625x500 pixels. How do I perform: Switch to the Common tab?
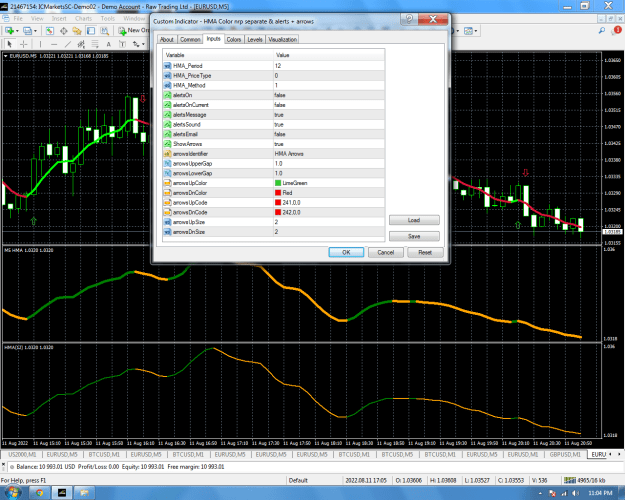(190, 39)
